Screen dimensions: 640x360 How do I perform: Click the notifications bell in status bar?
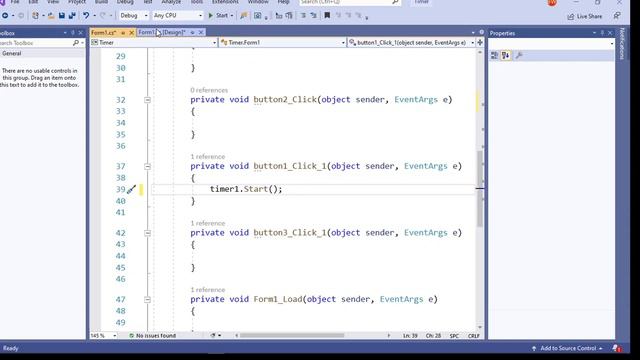(617, 348)
